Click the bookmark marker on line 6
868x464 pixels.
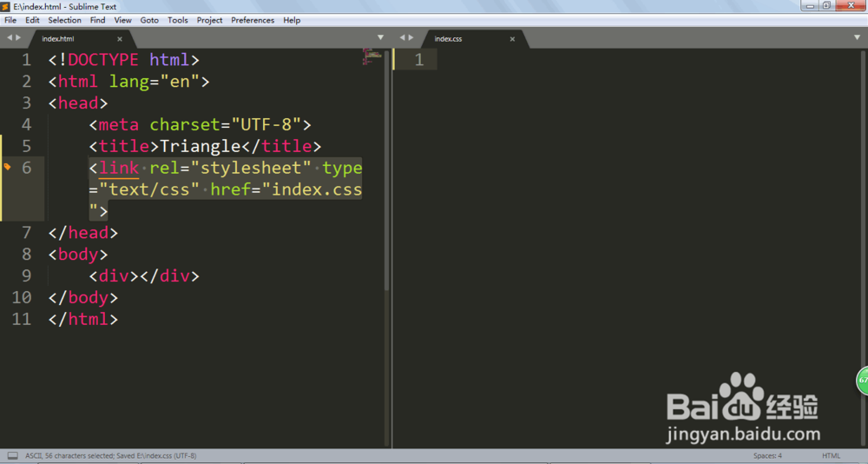click(7, 166)
